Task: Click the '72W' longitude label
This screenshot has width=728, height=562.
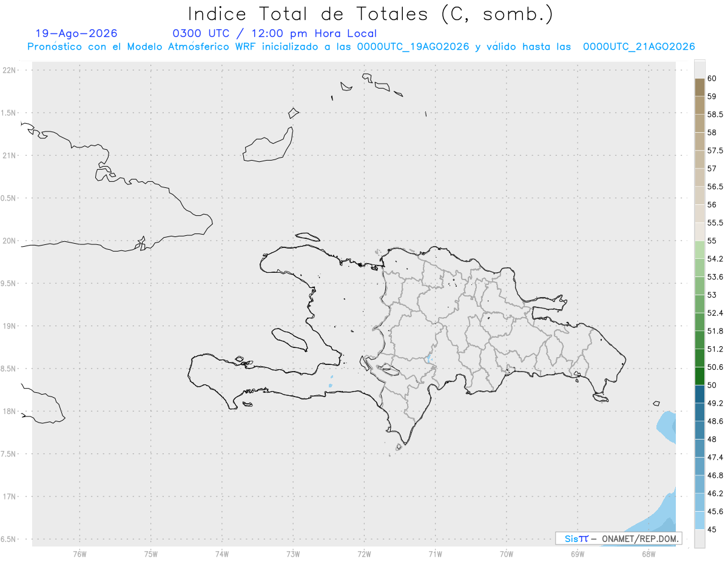Action: click(x=364, y=554)
